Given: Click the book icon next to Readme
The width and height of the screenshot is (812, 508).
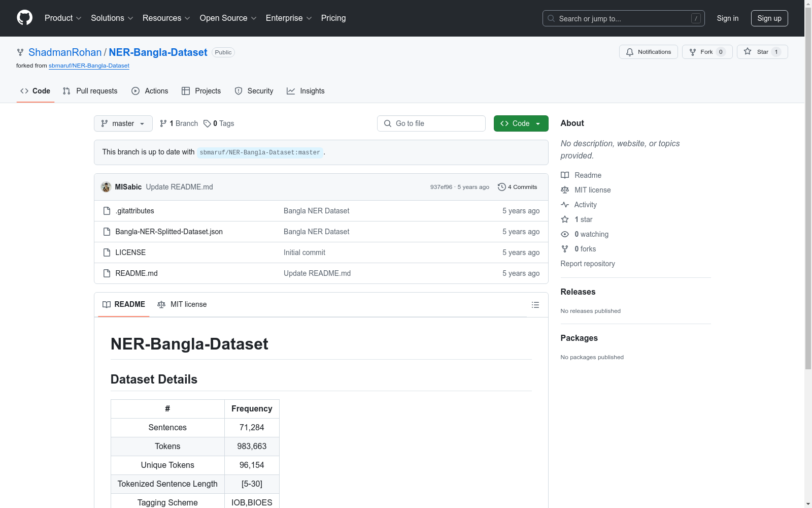Looking at the screenshot, I should 565,175.
